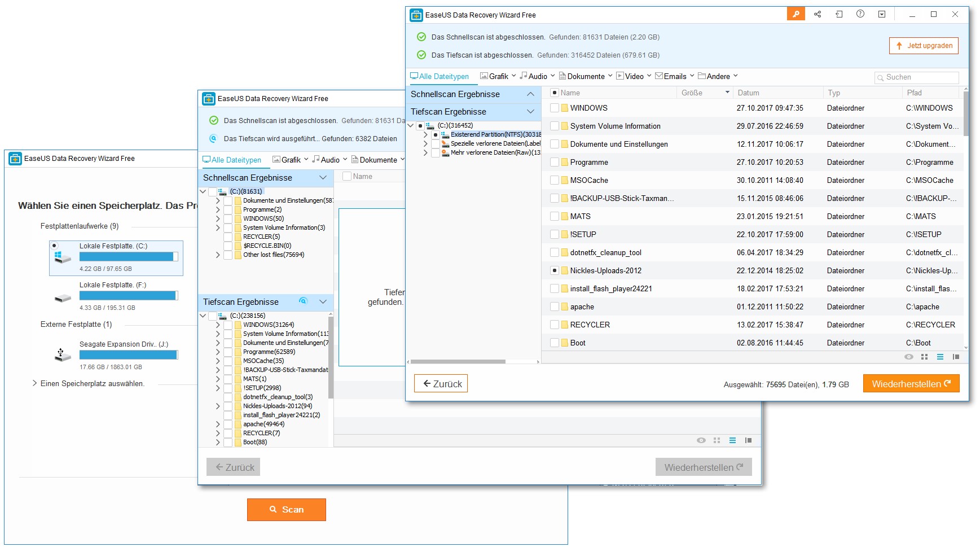Sort the list by the Datum column

(778, 93)
